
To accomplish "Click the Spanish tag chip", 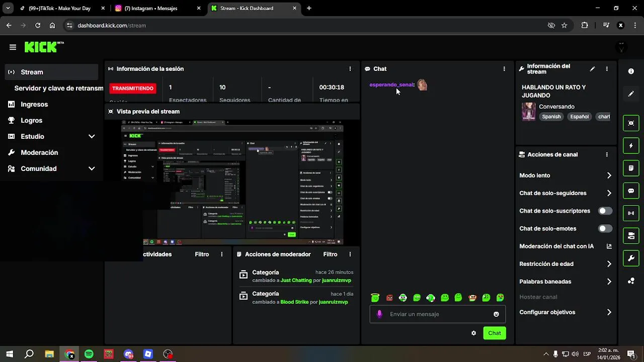I will [x=551, y=117].
